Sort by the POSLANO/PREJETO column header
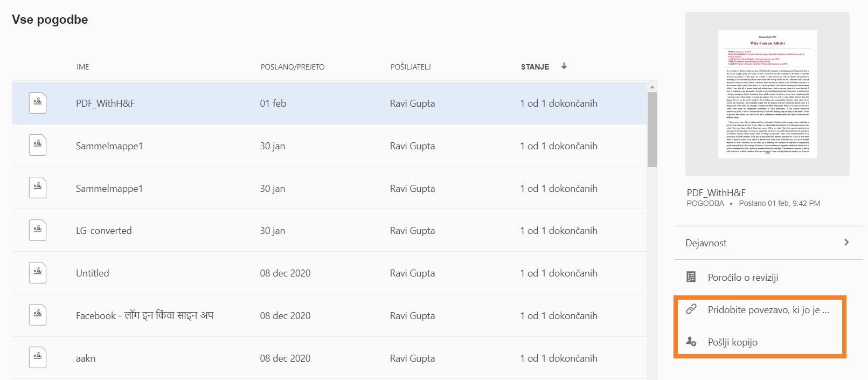 point(293,67)
